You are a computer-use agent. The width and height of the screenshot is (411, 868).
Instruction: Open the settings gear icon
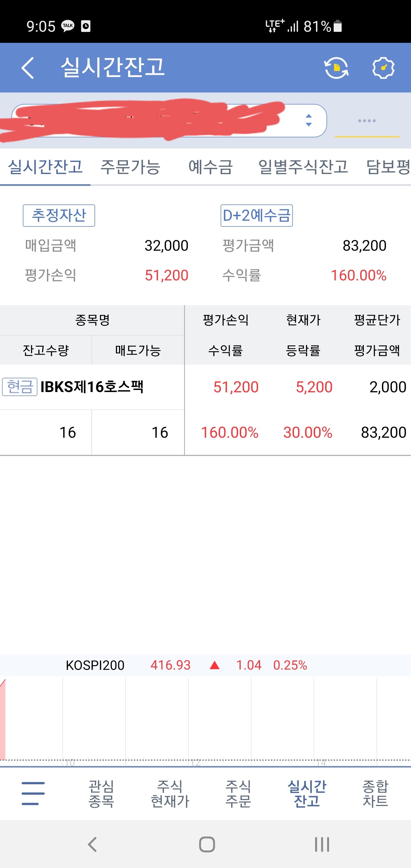[383, 68]
